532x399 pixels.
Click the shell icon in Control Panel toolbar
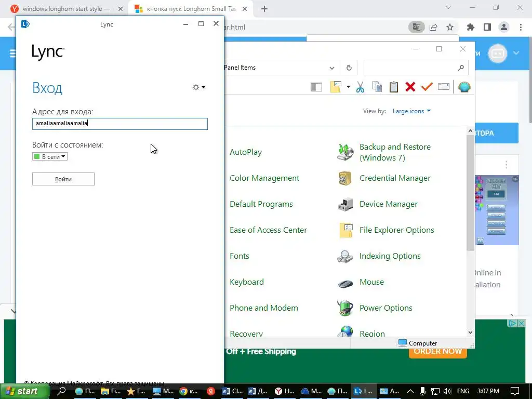(x=464, y=87)
